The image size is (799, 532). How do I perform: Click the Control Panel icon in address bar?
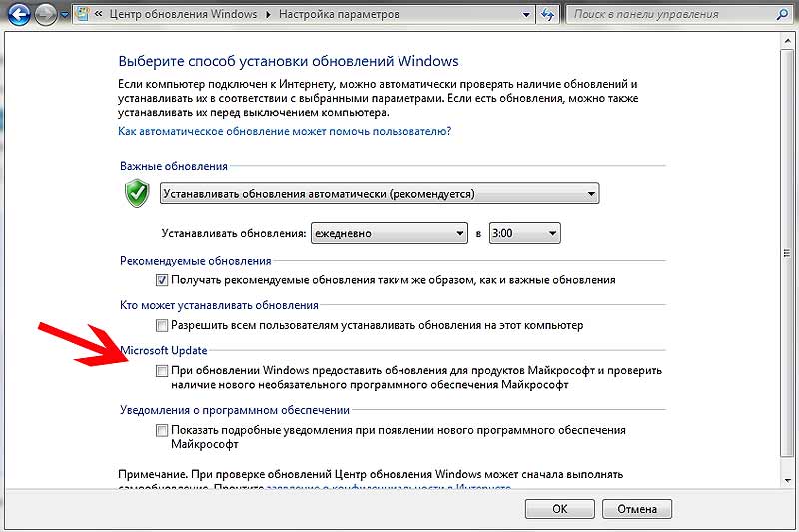coord(83,14)
